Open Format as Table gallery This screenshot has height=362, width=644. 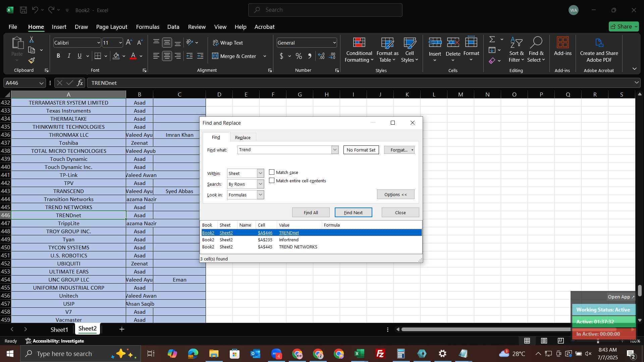387,50
